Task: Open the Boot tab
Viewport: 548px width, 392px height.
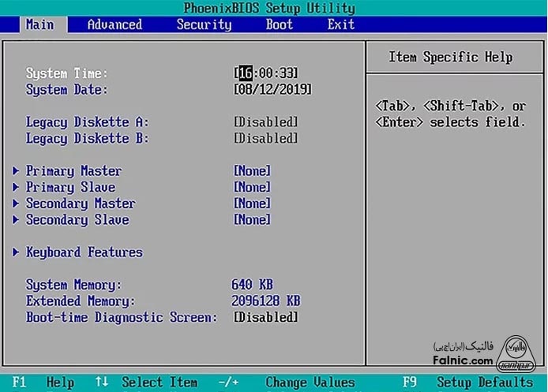Action: point(279,24)
